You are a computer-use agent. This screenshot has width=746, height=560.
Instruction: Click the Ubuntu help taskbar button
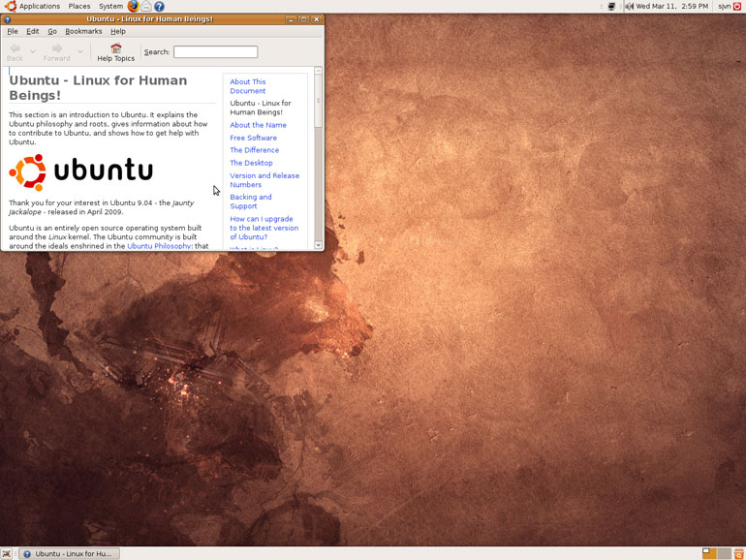70,554
